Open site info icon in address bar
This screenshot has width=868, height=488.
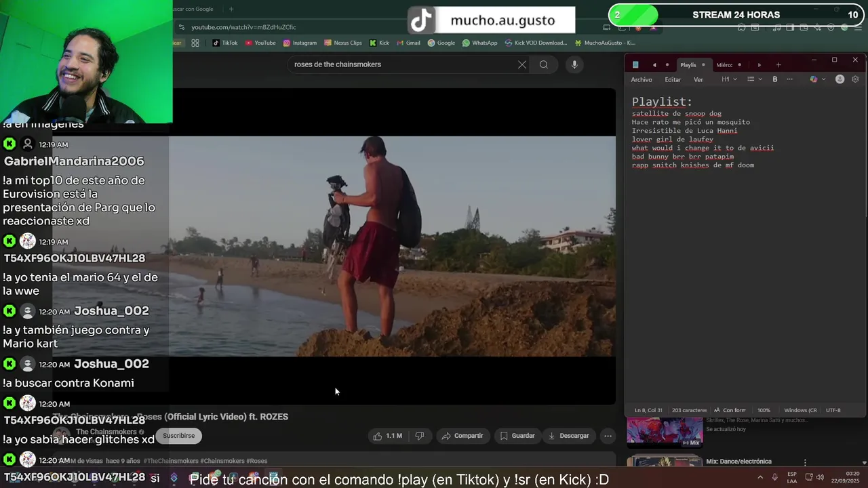pos(181,27)
